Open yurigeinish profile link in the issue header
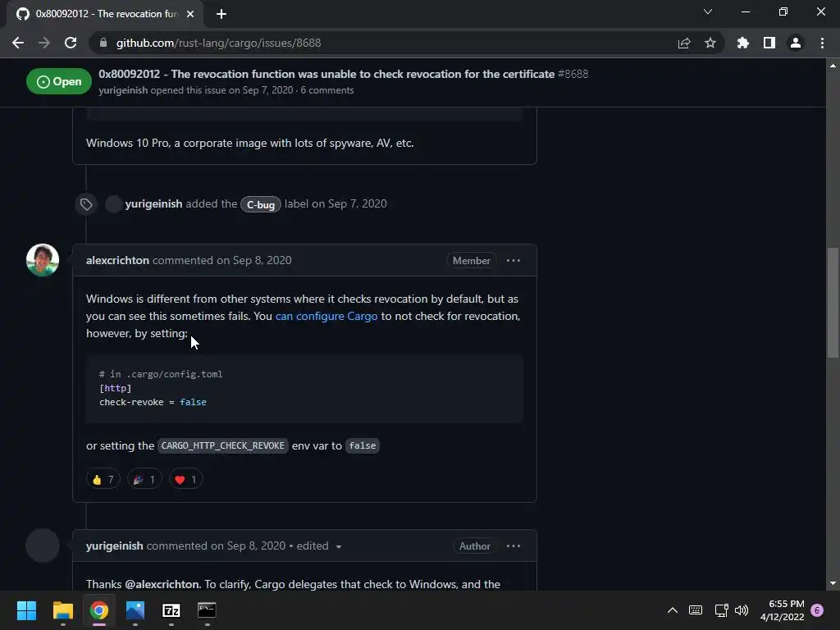Image resolution: width=840 pixels, height=630 pixels. tap(123, 90)
